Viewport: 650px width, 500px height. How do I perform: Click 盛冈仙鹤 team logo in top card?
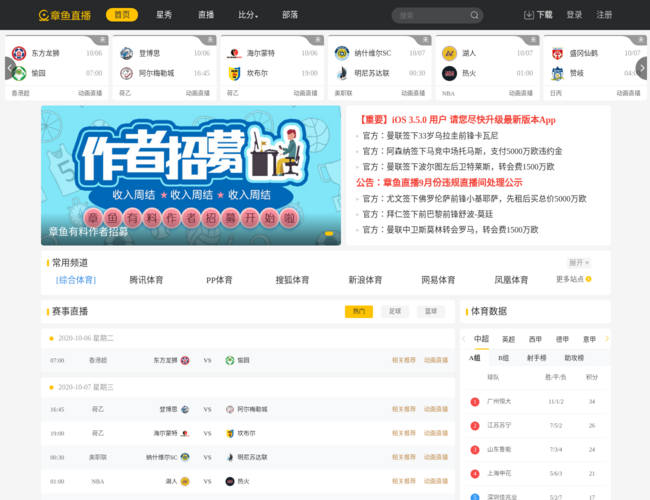[x=557, y=53]
